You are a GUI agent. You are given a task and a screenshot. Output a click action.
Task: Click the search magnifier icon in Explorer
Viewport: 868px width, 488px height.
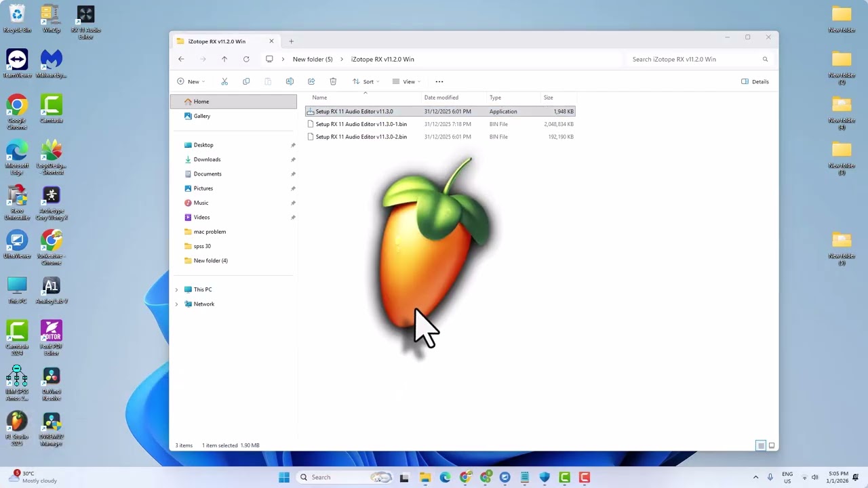(x=765, y=59)
